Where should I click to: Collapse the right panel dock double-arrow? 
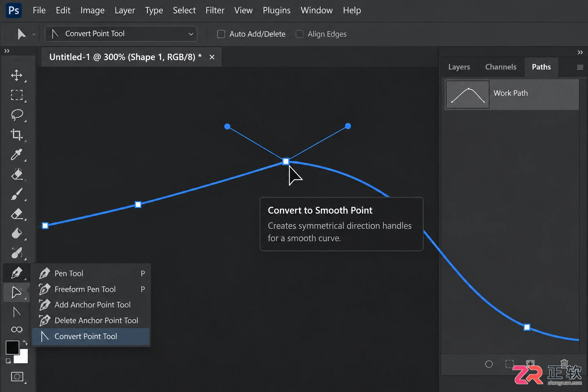point(580,52)
